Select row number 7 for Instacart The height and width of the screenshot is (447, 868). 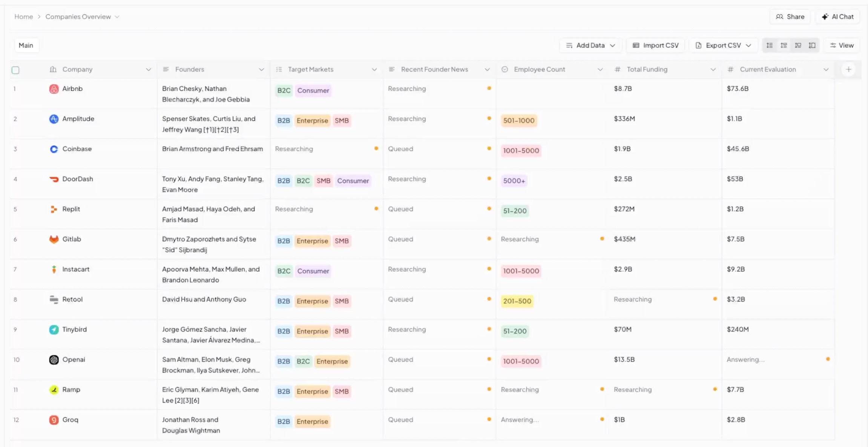(15, 269)
